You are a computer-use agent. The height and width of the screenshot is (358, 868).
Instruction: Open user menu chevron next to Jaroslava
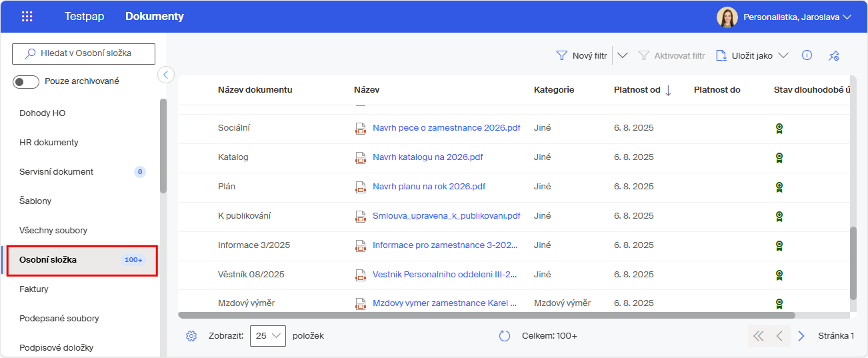847,17
